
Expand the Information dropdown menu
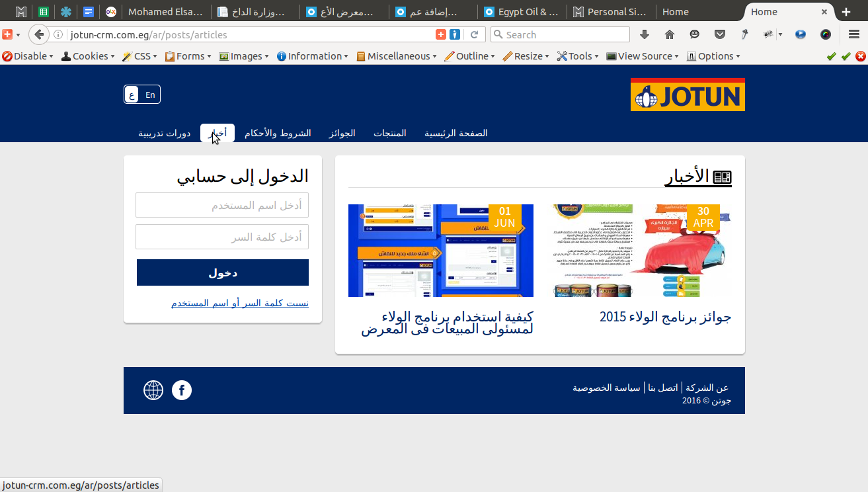pyautogui.click(x=313, y=56)
